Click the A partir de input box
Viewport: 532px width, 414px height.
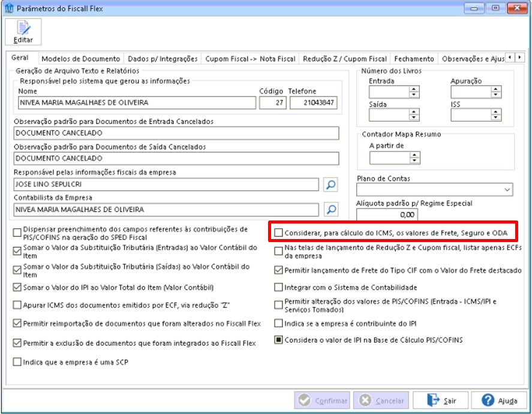390,158
